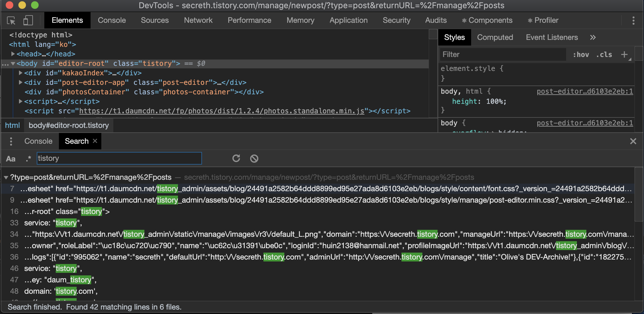Open the DevTools three-dot customize menu
The image size is (644, 314).
pos(633,21)
